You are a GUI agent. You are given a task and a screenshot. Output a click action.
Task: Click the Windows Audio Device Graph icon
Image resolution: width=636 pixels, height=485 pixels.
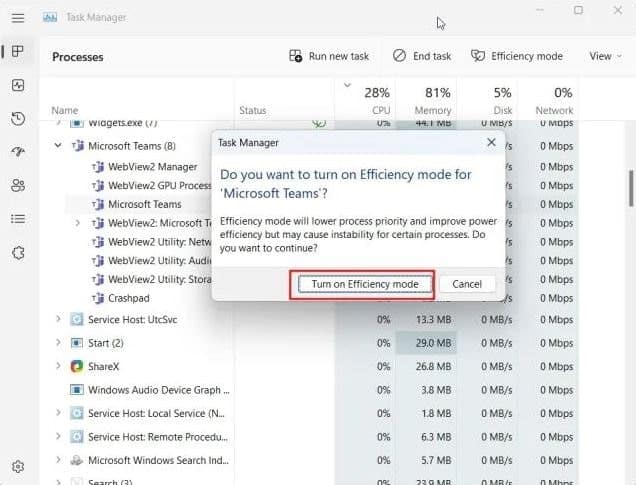[77, 390]
